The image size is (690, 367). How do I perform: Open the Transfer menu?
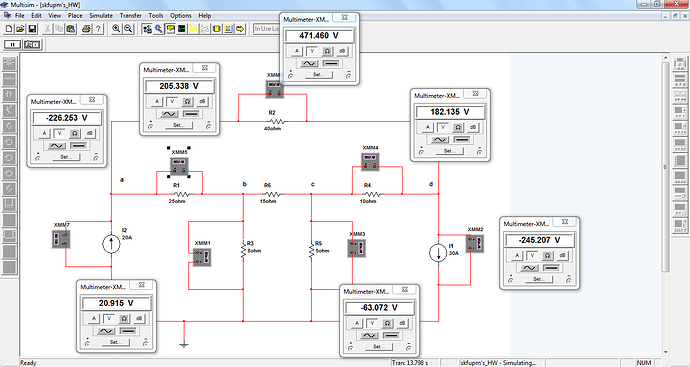131,15
